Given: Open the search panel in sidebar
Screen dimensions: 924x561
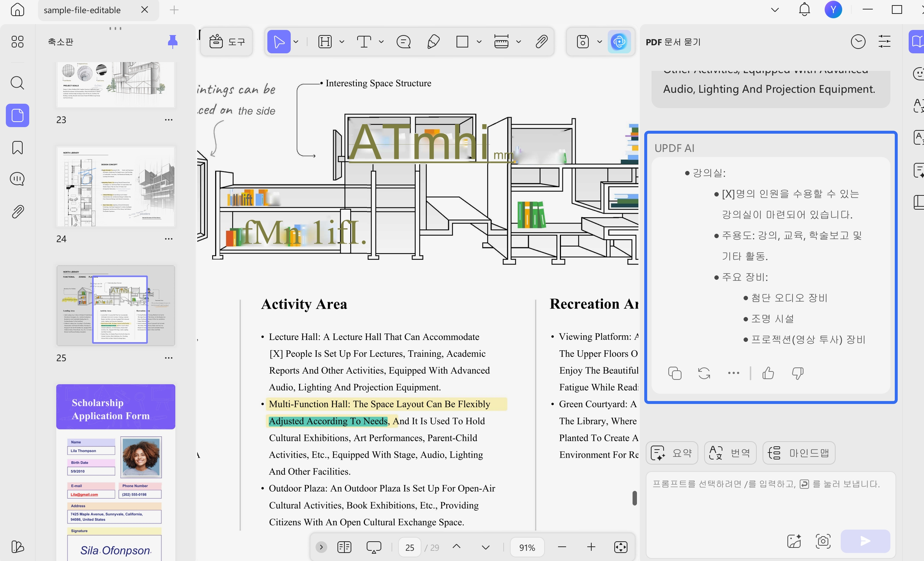Looking at the screenshot, I should (18, 83).
